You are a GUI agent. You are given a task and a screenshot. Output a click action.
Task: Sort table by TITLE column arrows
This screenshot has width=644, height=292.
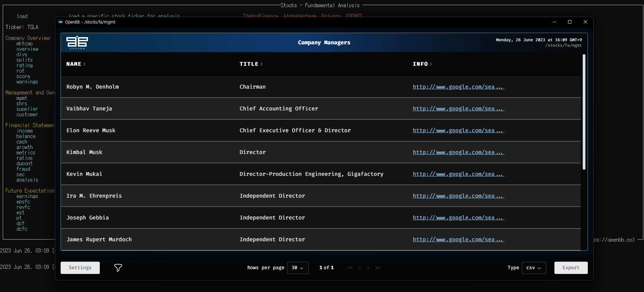(x=262, y=64)
